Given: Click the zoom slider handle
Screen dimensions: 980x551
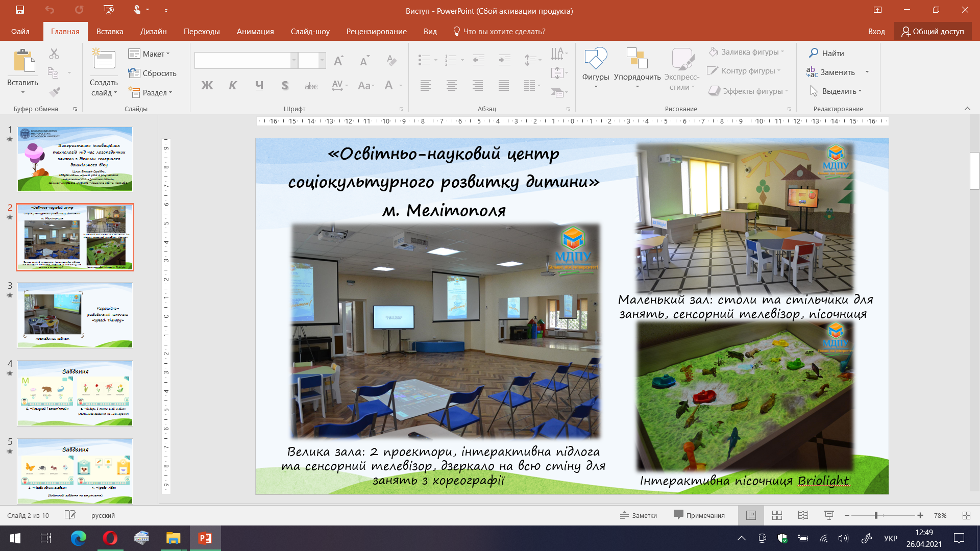Looking at the screenshot, I should 876,515.
